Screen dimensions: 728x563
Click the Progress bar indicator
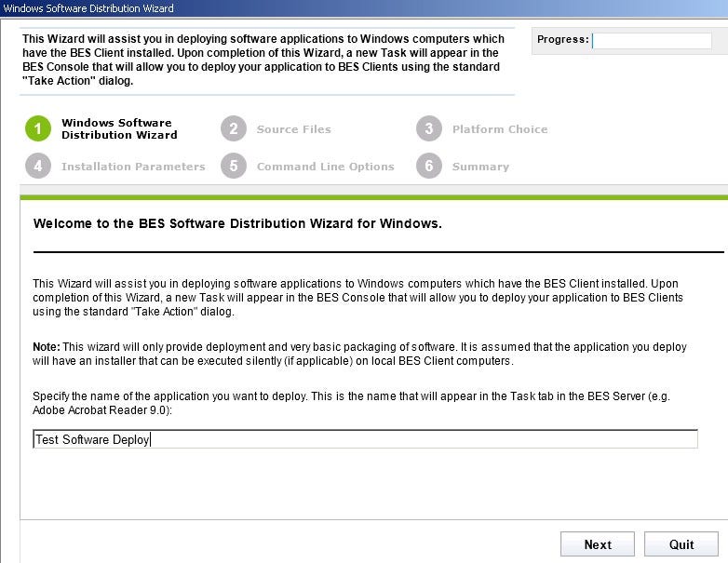pyautogui.click(x=652, y=40)
